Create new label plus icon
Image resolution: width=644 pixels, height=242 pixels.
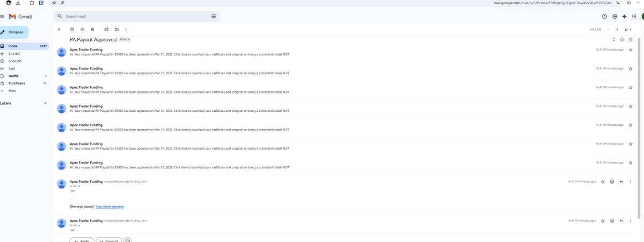point(45,103)
